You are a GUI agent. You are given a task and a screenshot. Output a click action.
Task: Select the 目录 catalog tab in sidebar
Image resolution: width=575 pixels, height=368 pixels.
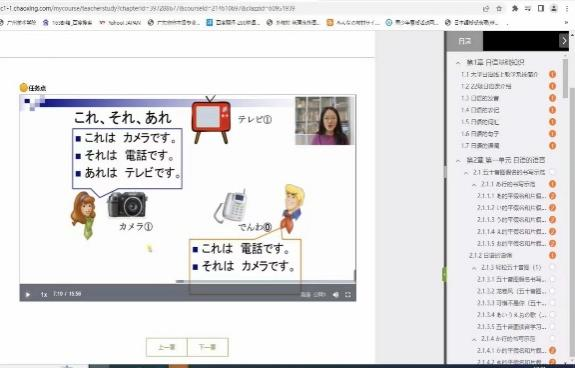[x=465, y=41]
